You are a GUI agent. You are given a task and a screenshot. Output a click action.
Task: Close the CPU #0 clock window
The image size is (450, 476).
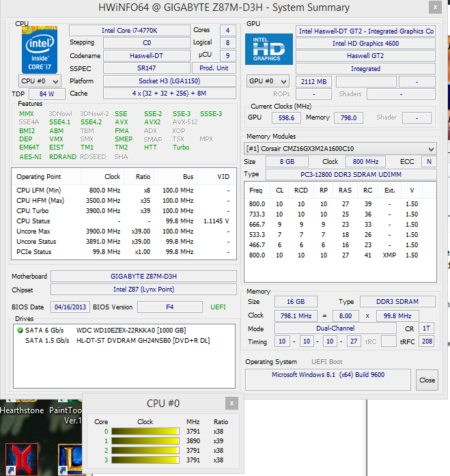click(x=231, y=403)
